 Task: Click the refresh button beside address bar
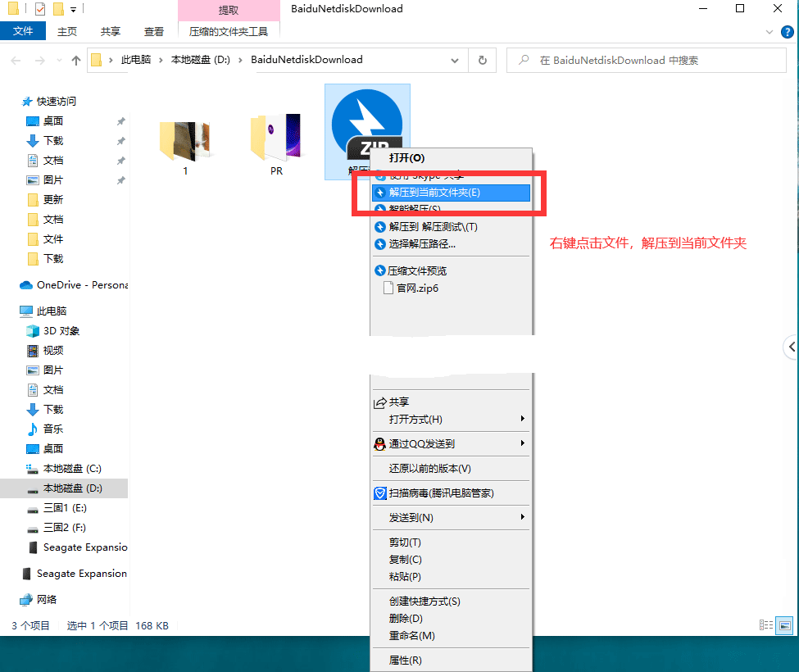483,60
